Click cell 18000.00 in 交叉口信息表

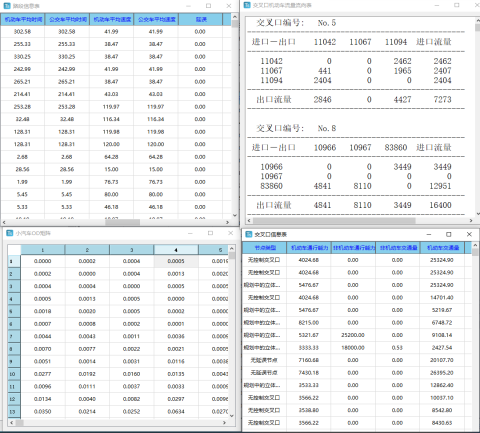(x=353, y=348)
